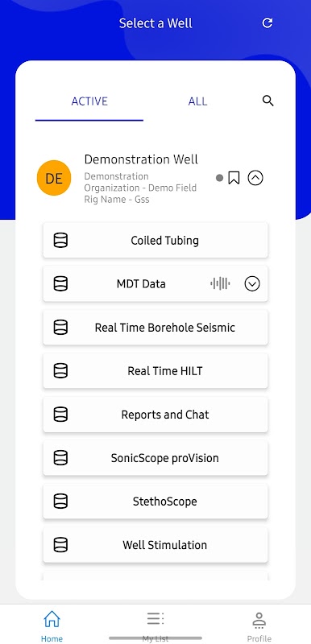
Task: Tap the waveform icon on MDT Data
Action: (220, 283)
